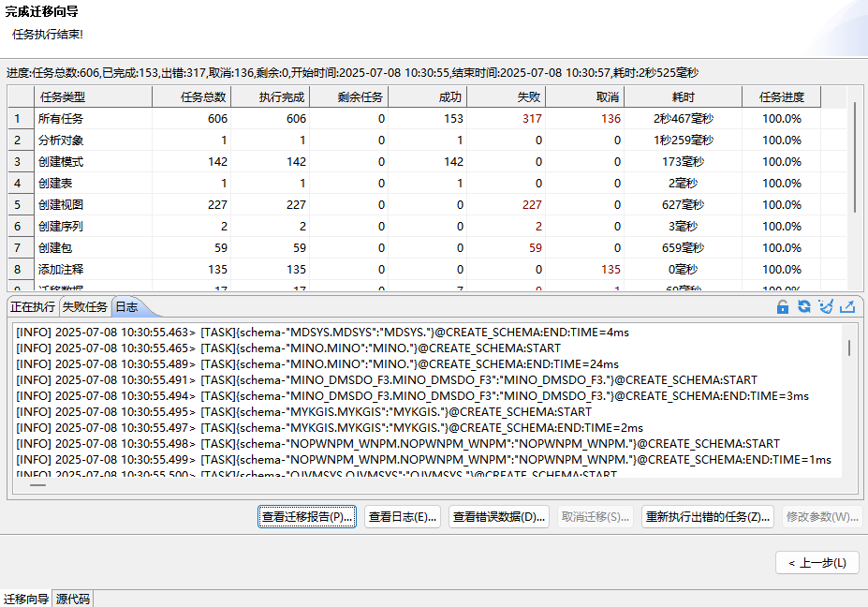
Task: Open logs via 查看日志(E)... button
Action: 403,517
